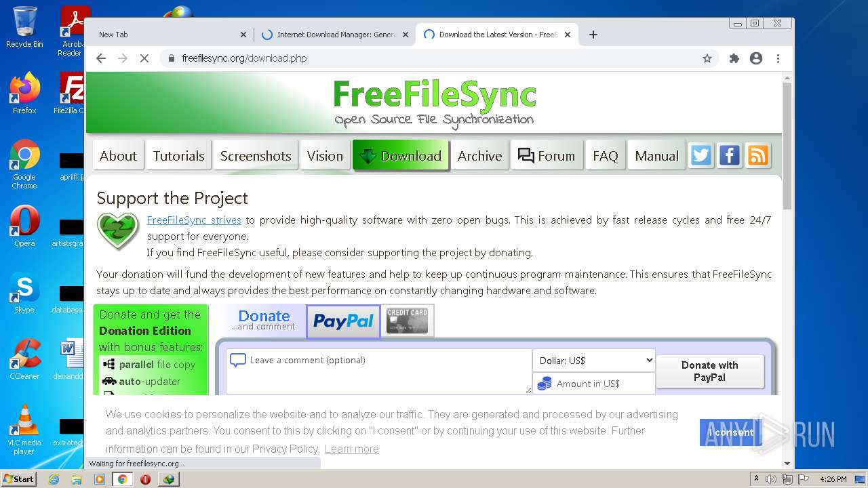This screenshot has width=868, height=488.
Task: Open the FAQ page
Action: point(606,156)
